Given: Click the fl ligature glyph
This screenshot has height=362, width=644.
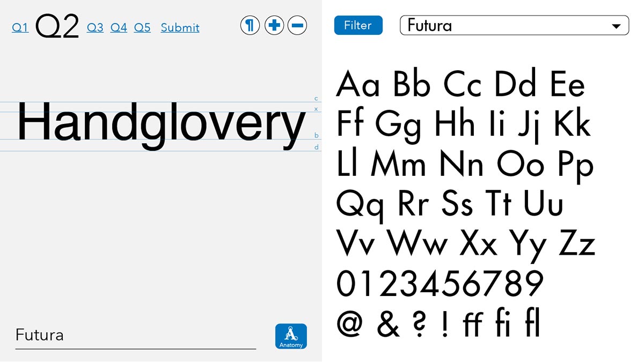Looking at the screenshot, I should click(x=532, y=322).
